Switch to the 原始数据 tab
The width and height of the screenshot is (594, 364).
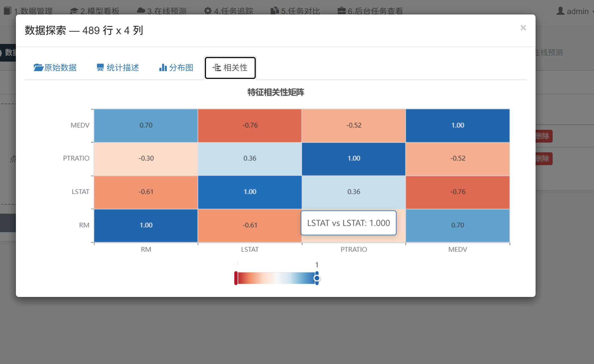coord(55,68)
